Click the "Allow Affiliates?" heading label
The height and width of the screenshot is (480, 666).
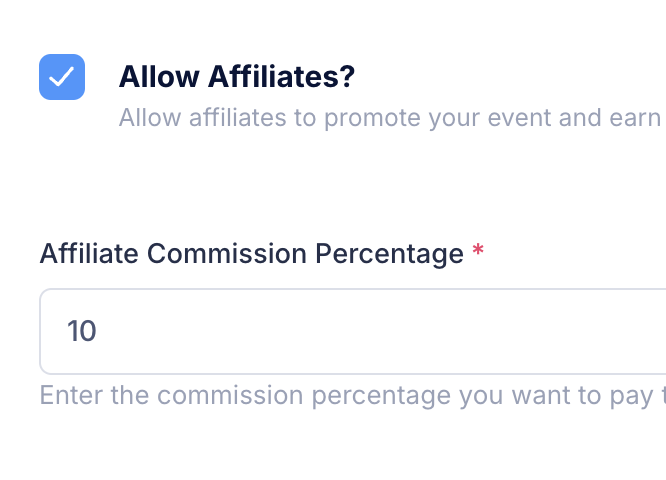(x=237, y=76)
